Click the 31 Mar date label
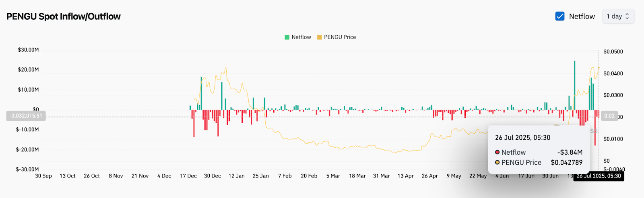 pyautogui.click(x=382, y=176)
